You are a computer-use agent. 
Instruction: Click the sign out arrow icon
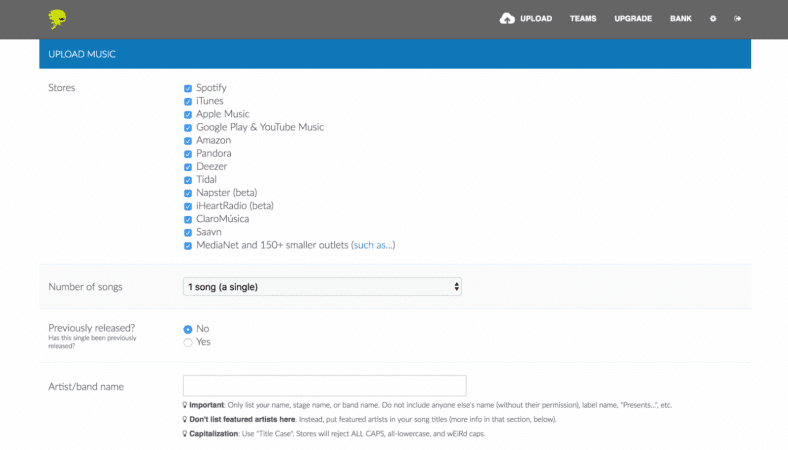click(x=737, y=19)
